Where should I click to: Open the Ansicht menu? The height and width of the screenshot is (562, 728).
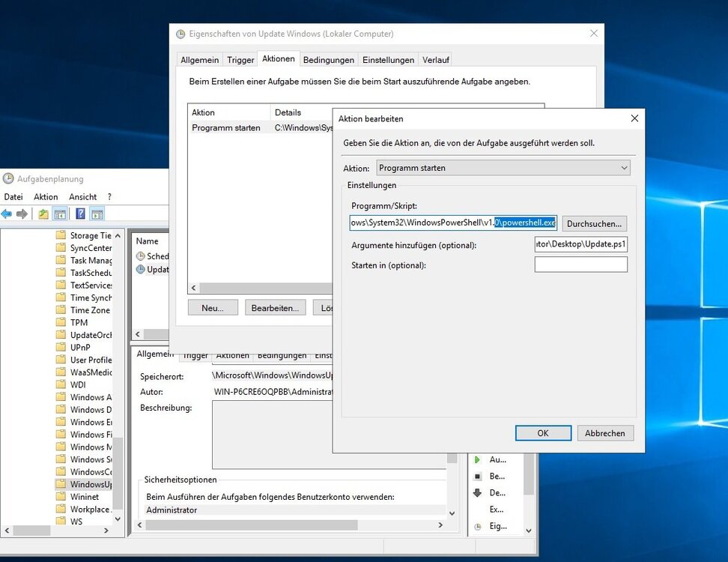click(82, 196)
